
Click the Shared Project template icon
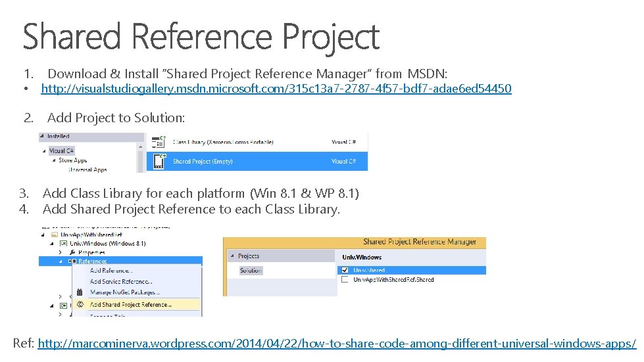[159, 161]
